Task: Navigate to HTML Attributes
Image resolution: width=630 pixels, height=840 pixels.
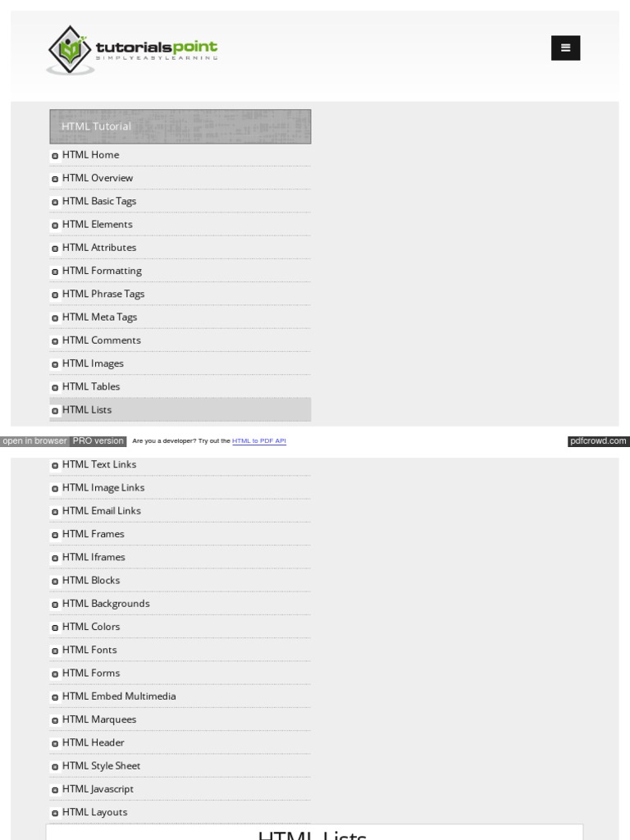Action: (99, 248)
